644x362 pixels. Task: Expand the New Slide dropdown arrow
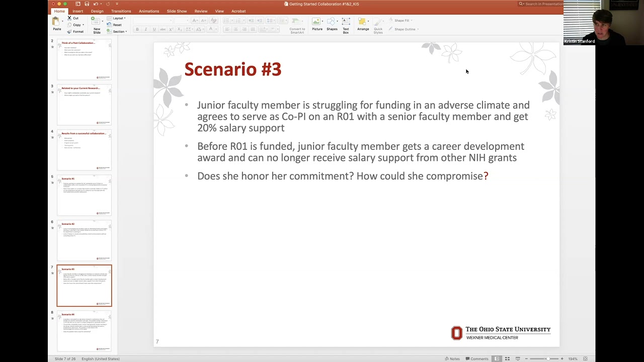102,22
